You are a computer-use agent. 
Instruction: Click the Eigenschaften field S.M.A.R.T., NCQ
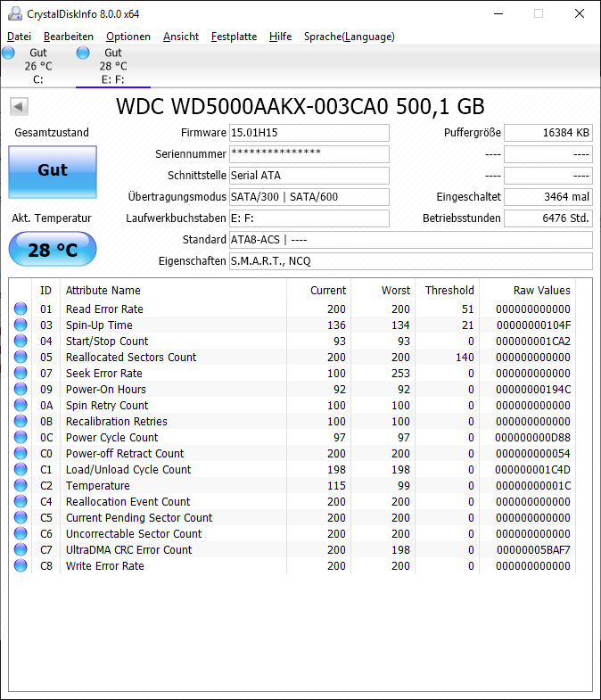[411, 261]
